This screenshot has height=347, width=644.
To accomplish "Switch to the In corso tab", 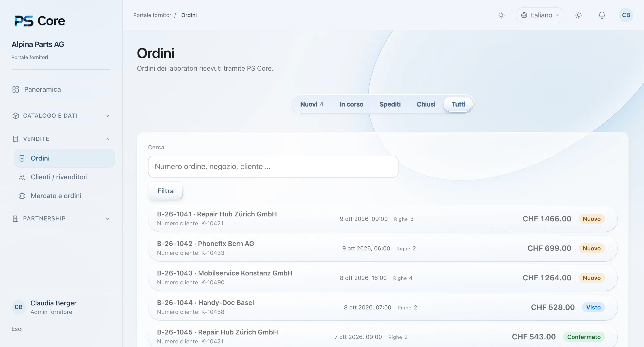I will point(351,104).
